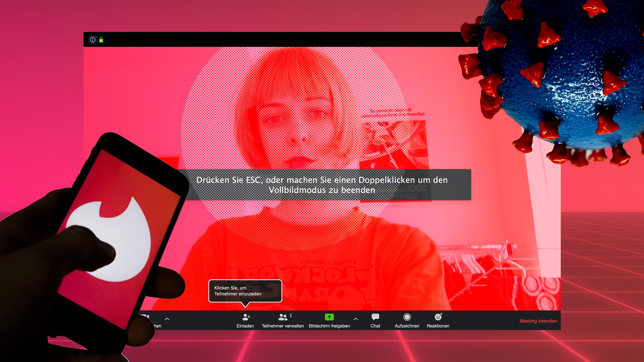Expand screen share options chevron

click(355, 319)
